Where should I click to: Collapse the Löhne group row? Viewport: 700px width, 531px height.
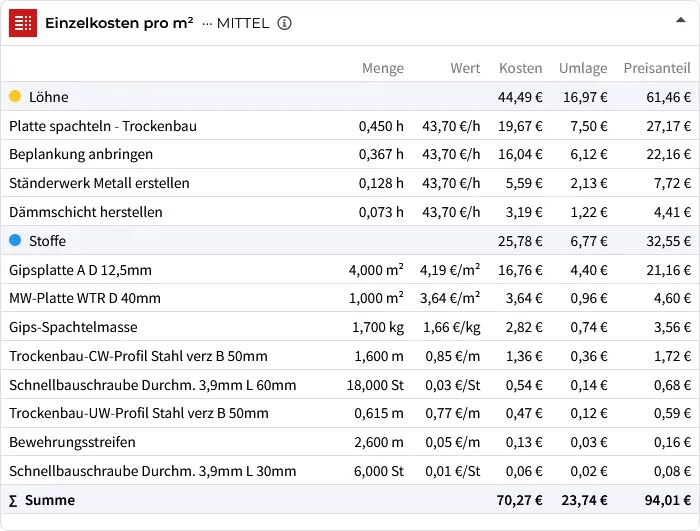49,97
